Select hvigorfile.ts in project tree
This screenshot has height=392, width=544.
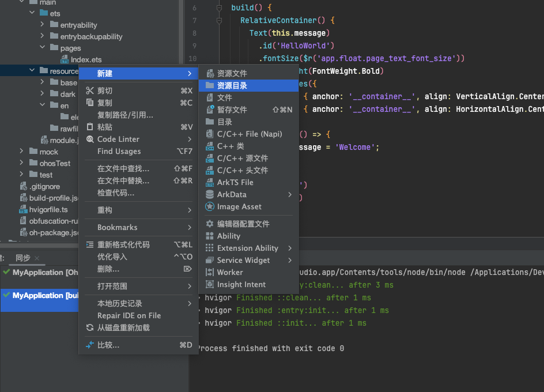48,209
